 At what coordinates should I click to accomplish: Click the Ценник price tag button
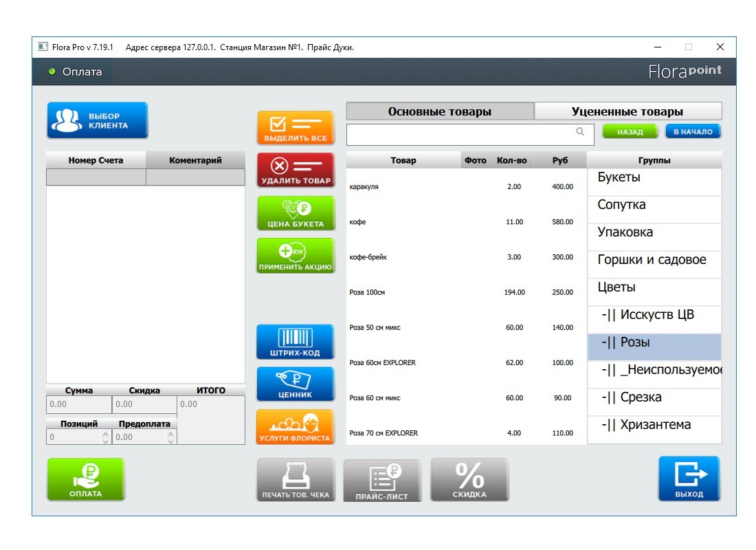click(x=296, y=384)
